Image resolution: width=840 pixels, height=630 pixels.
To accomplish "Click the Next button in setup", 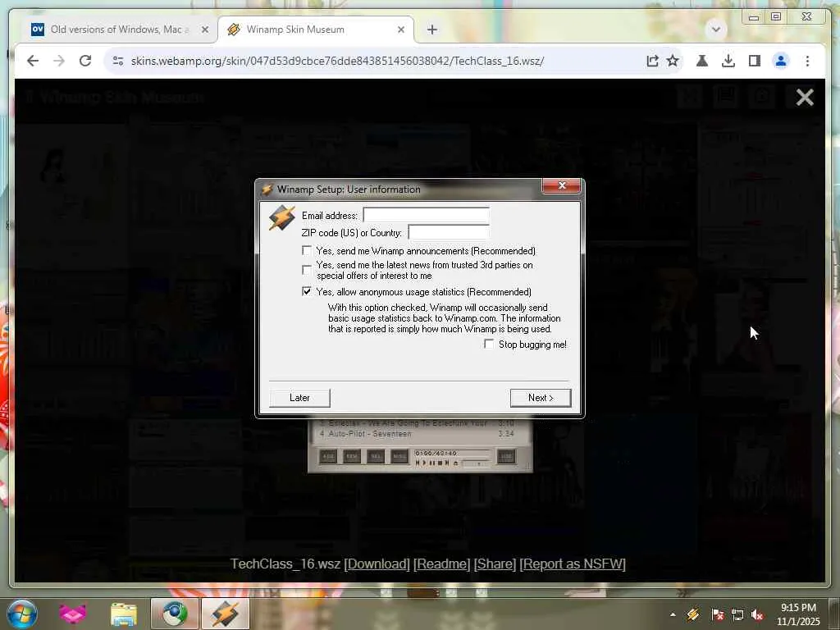I will click(x=541, y=398).
